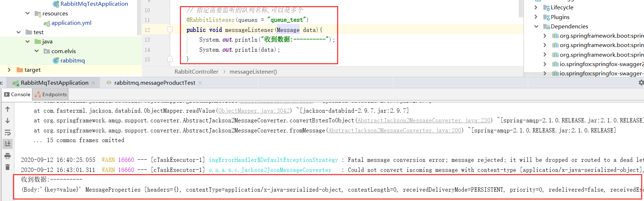Click the test icon on rabbitmq.messageProductTest tab
This screenshot has height=201, width=644.
click(x=109, y=83)
